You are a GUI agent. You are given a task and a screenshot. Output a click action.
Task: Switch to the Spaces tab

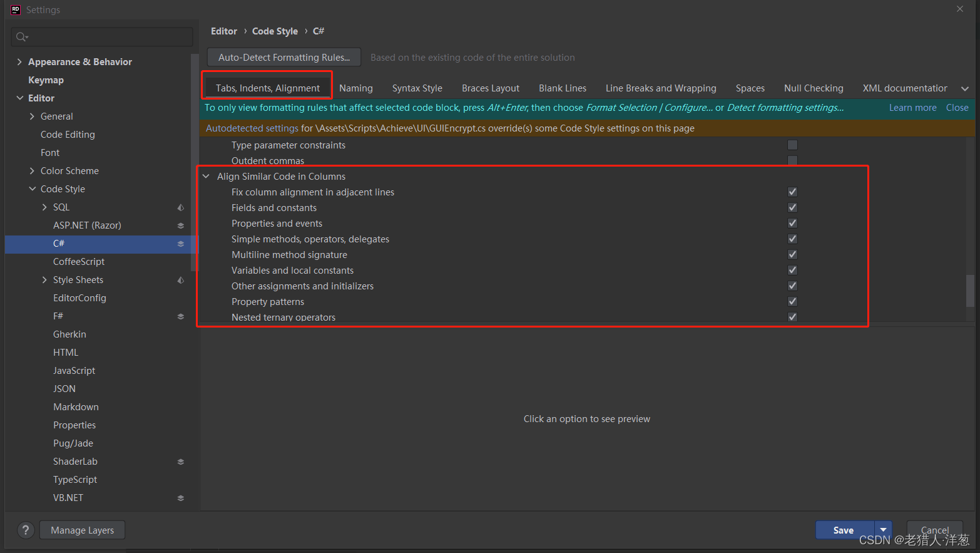click(x=750, y=88)
